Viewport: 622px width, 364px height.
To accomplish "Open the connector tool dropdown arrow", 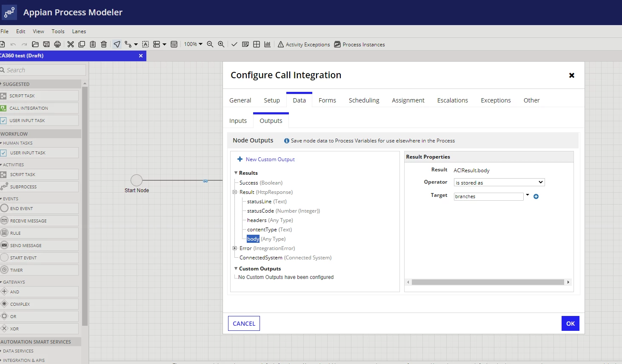I will click(136, 44).
